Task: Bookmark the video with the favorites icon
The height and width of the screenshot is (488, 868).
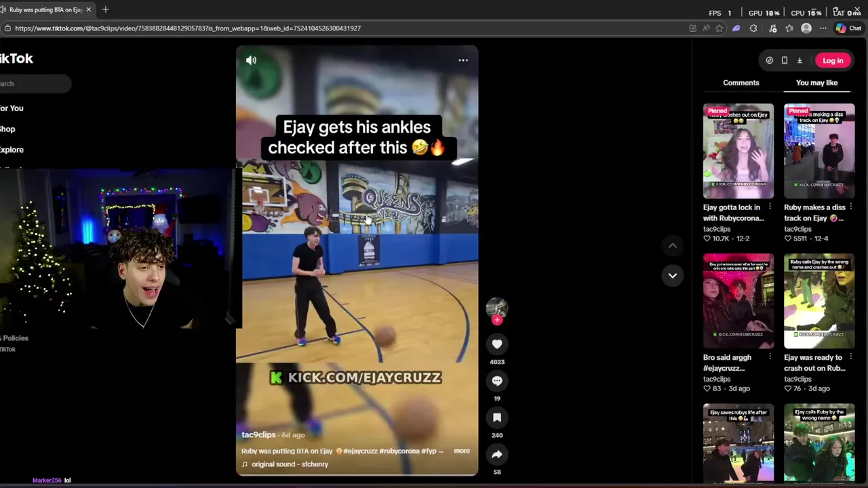Action: coord(497,418)
